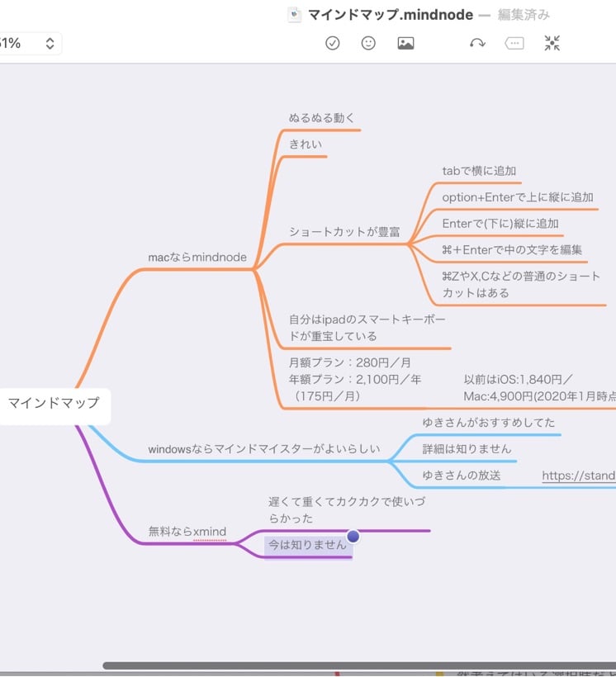Select the central マインドマップ root node
Image resolution: width=616 pixels, height=677 pixels.
pos(54,404)
